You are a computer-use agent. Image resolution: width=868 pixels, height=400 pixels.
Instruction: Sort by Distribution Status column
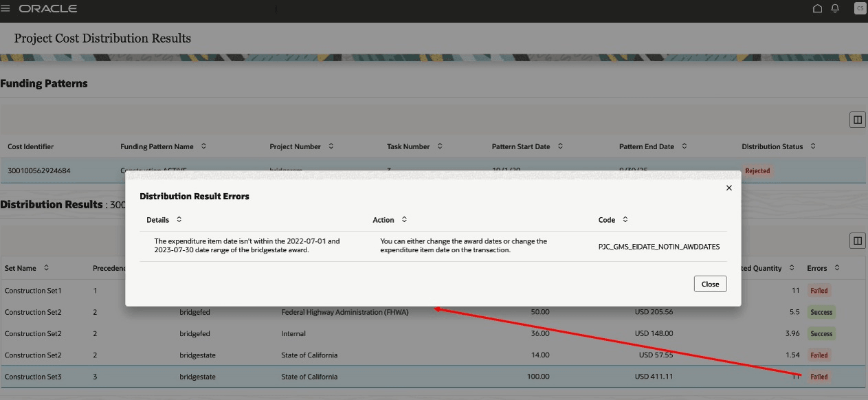pos(812,146)
